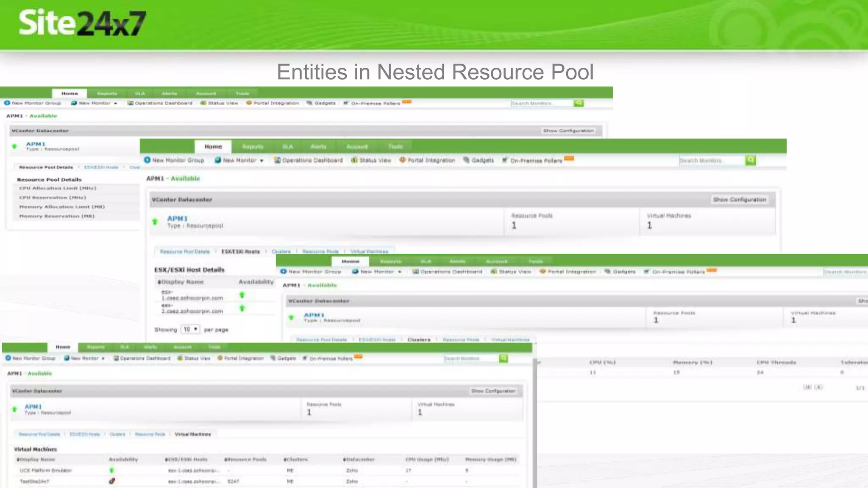
Task: Open APM1 link in Clusters window
Action: (314, 315)
